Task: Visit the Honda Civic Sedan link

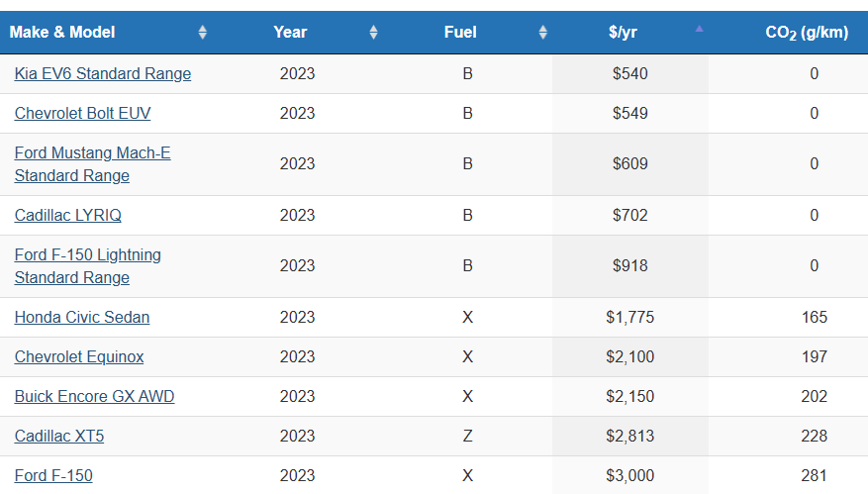Action: click(82, 317)
